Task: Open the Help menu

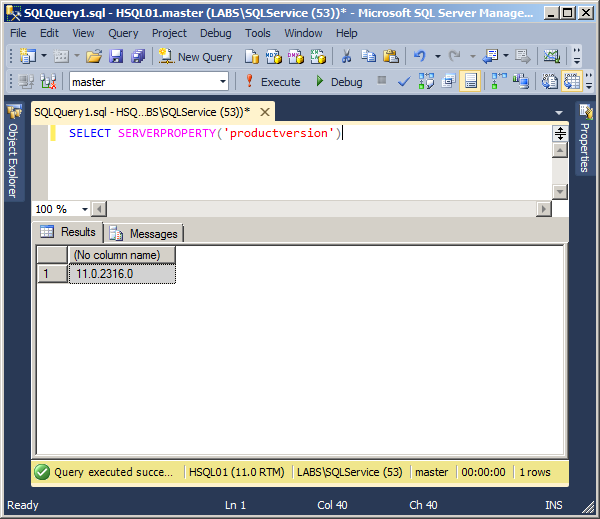Action: pos(346,33)
